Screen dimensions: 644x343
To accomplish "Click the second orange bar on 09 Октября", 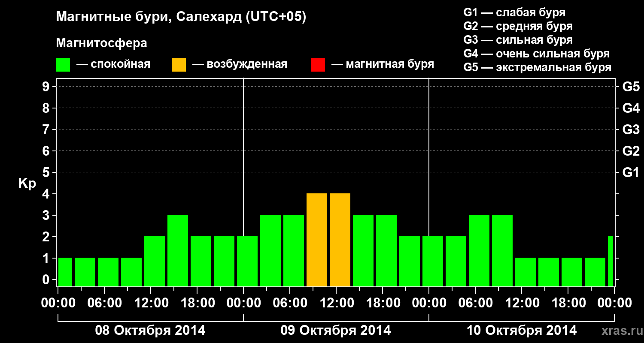I will pos(340,240).
